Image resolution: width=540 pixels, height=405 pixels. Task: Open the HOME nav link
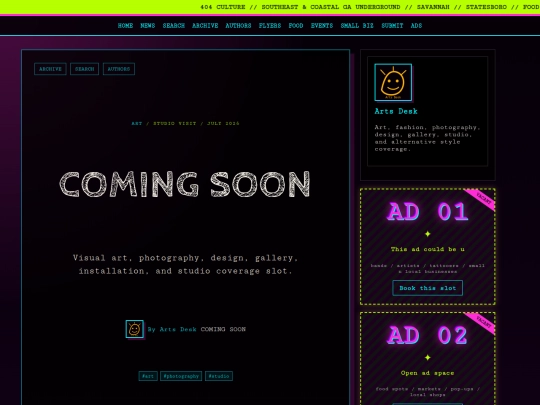tap(125, 25)
